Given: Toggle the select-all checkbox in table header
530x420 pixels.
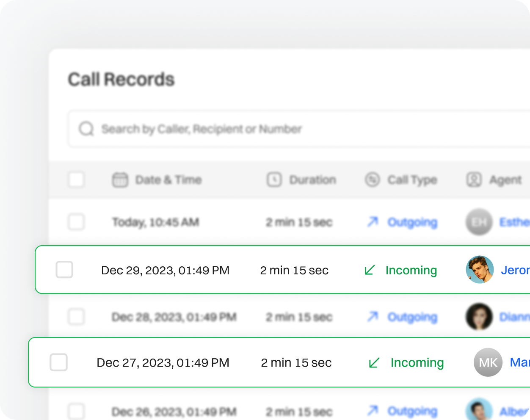Looking at the screenshot, I should (x=76, y=180).
